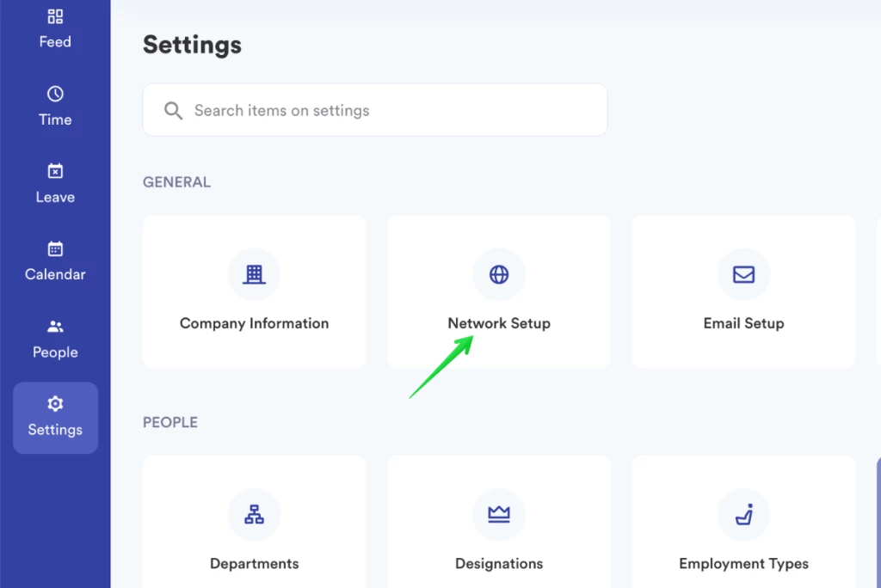Open the Departments org-chart icon
The height and width of the screenshot is (588, 881).
254,514
